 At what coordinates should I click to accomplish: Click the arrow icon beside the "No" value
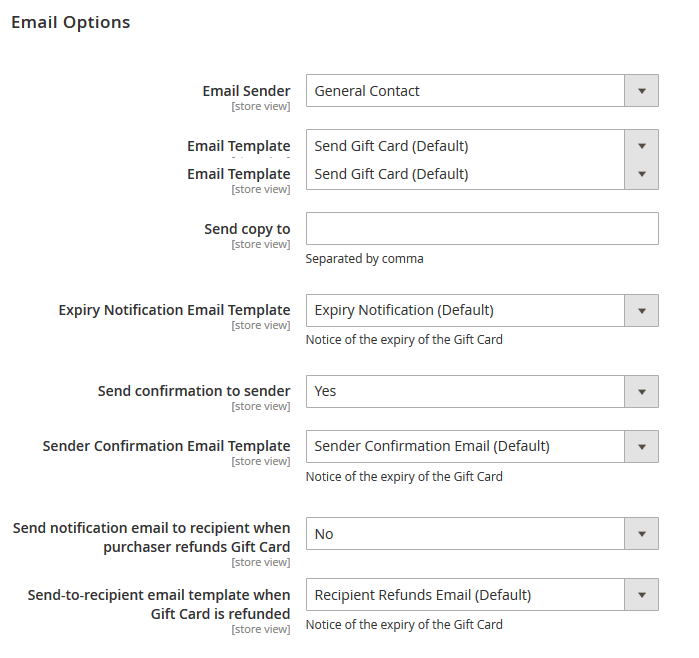click(641, 534)
